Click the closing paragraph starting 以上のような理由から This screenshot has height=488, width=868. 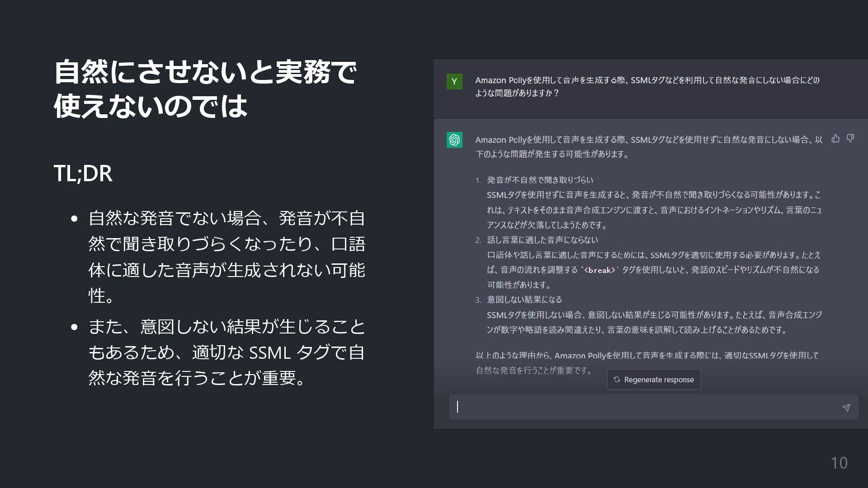pyautogui.click(x=647, y=363)
